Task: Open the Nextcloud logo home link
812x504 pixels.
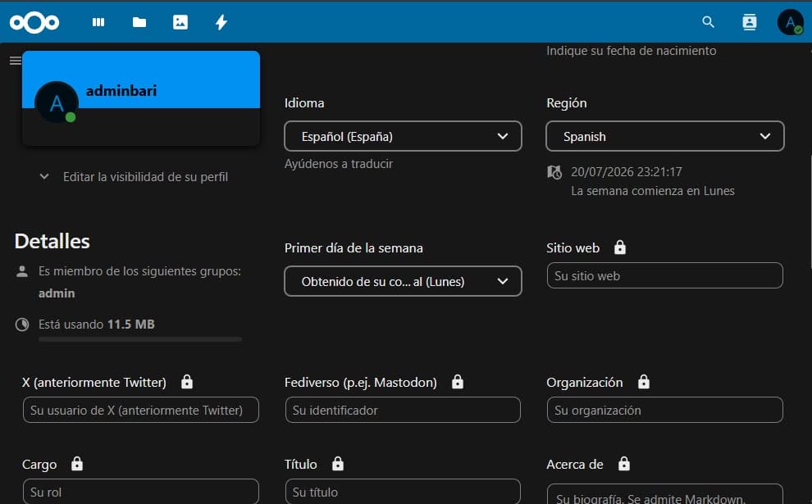Action: [x=34, y=22]
